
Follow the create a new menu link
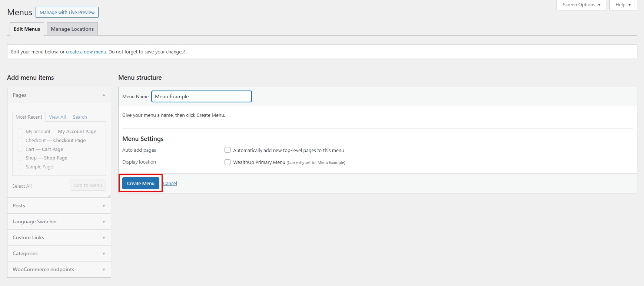tap(86, 52)
